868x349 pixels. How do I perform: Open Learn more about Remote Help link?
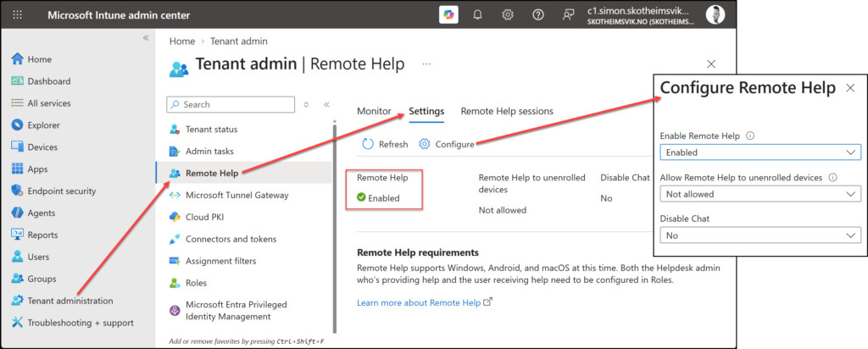click(425, 302)
